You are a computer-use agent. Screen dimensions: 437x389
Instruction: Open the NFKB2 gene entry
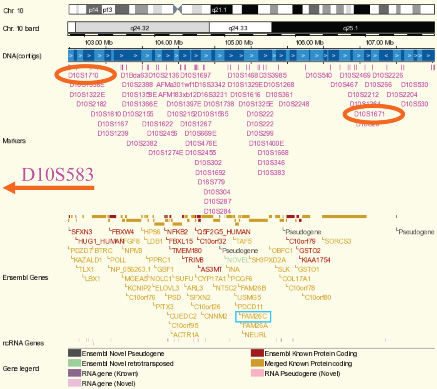point(177,232)
